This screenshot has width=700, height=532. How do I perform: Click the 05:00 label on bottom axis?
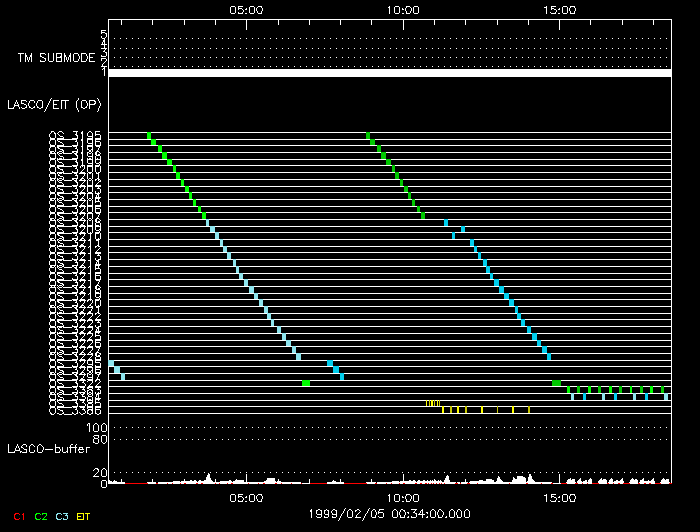click(x=246, y=497)
